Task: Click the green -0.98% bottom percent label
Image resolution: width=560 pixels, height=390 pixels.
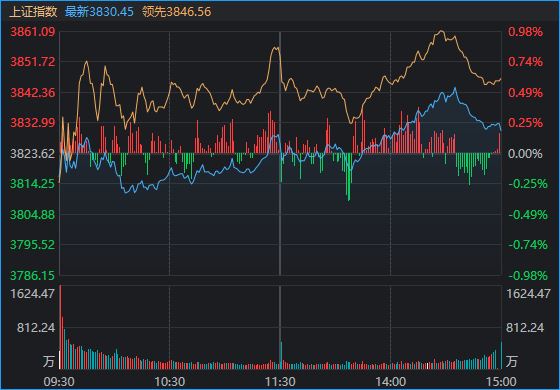Action: [x=528, y=276]
